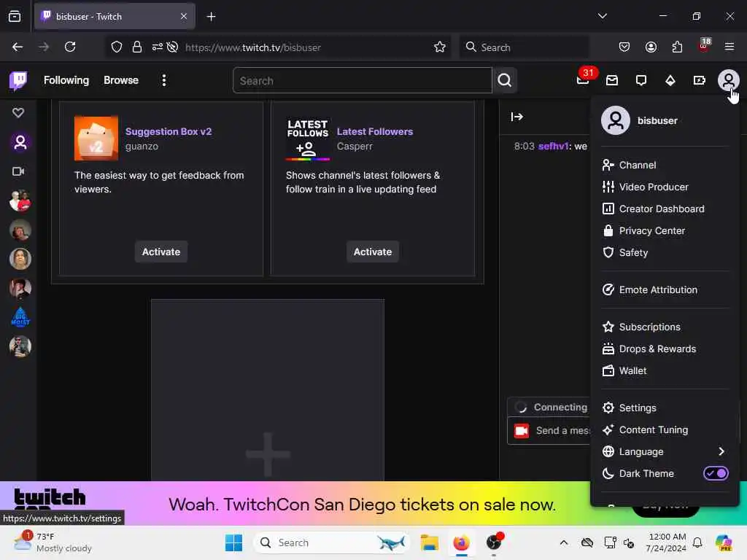Click the padlock site info icon
Viewport: 747px width, 560px height.
[x=137, y=47]
